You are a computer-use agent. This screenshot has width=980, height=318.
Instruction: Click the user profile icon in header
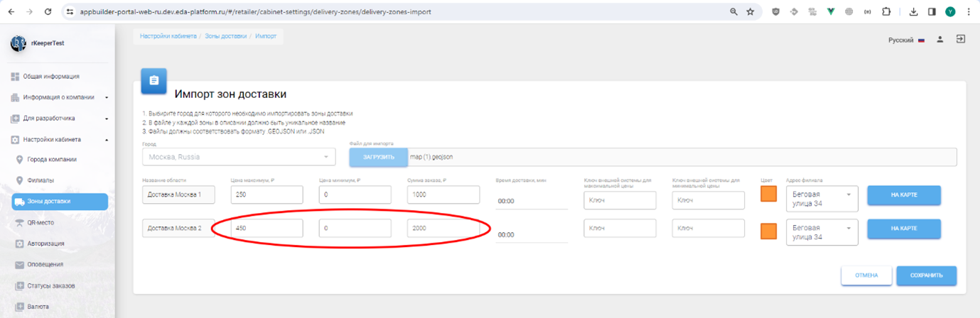click(939, 40)
